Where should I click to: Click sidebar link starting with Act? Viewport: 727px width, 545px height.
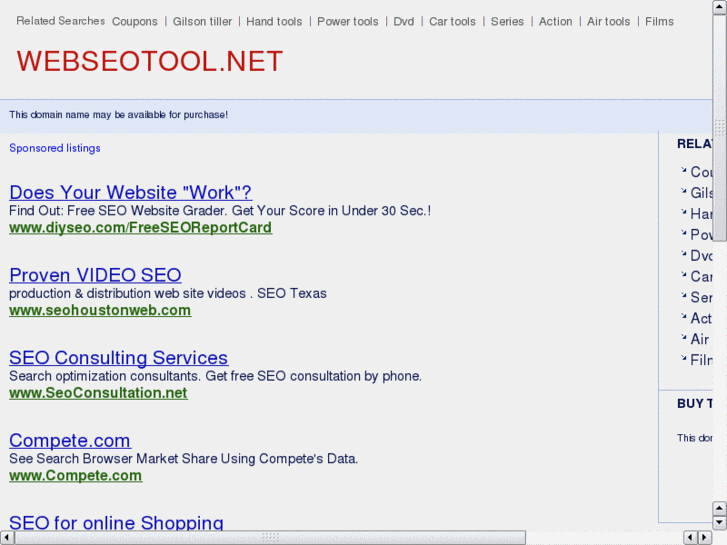click(701, 318)
